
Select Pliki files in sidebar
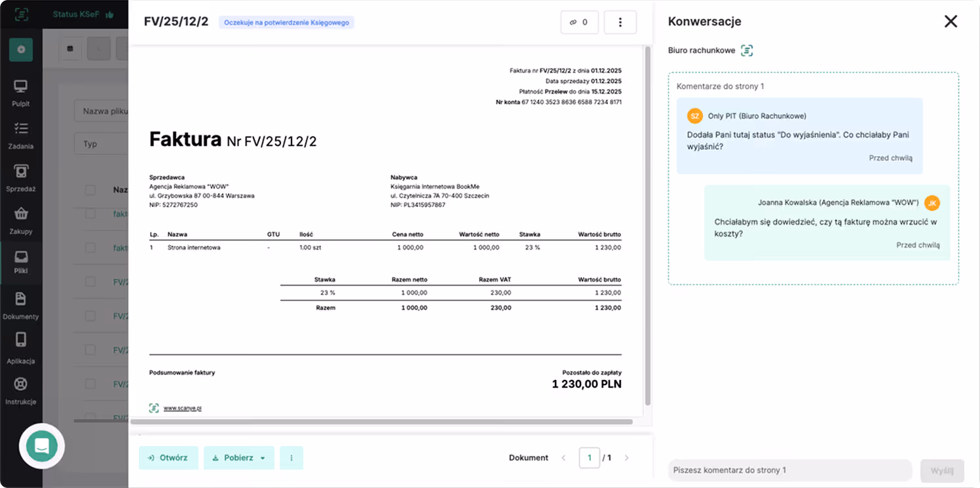click(x=21, y=263)
